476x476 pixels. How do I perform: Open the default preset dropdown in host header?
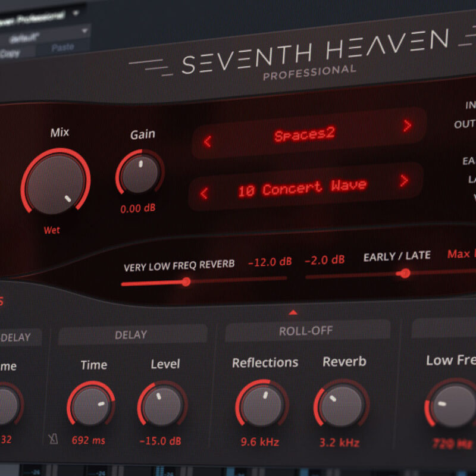(46, 36)
